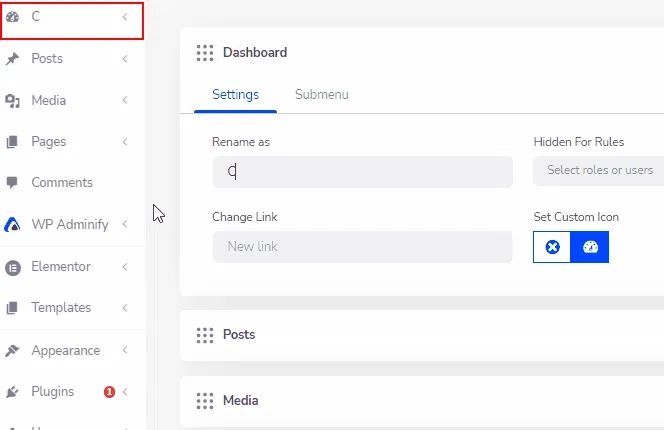Expand the WP Adminify chevron

tap(124, 224)
